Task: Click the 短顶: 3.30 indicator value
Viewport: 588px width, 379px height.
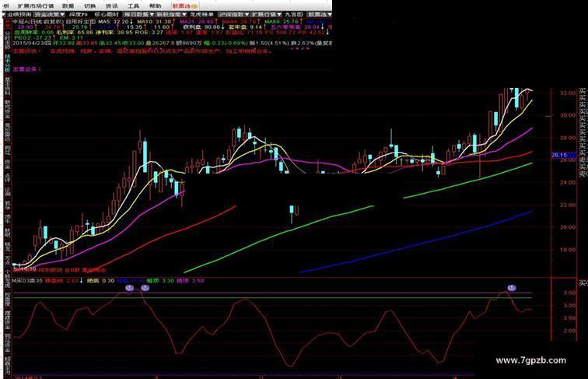Action: 160,280
